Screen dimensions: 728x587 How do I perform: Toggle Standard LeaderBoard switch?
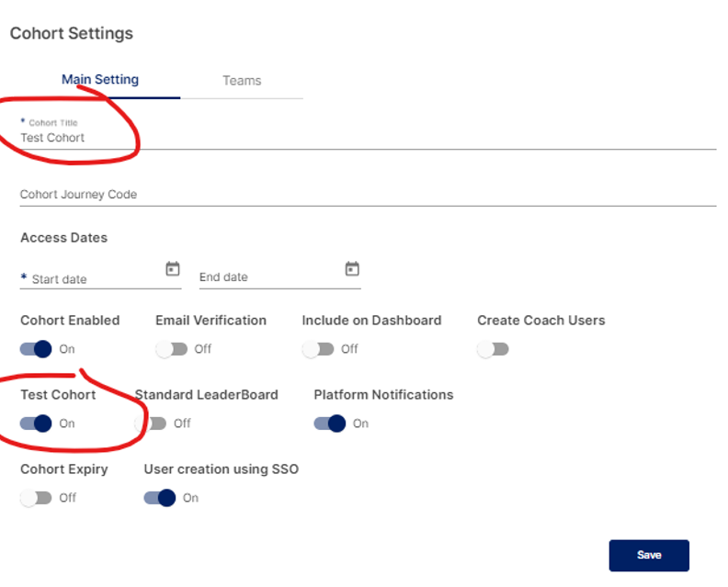click(x=151, y=423)
